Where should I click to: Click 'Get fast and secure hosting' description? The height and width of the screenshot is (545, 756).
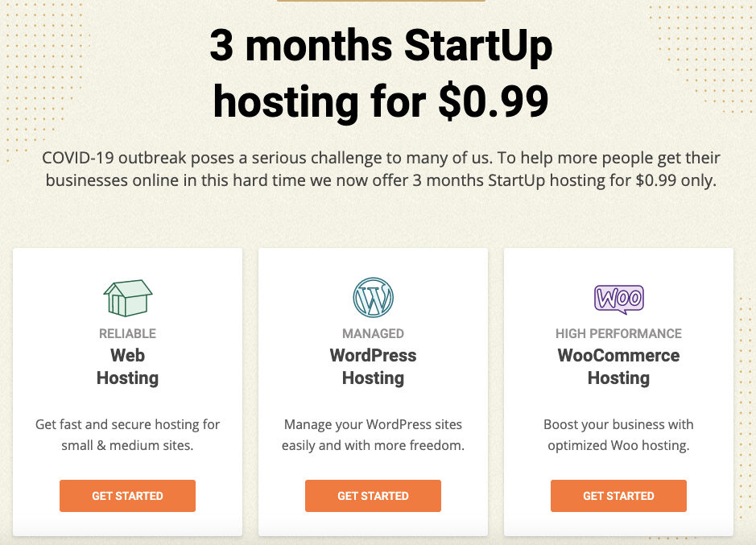point(127,435)
